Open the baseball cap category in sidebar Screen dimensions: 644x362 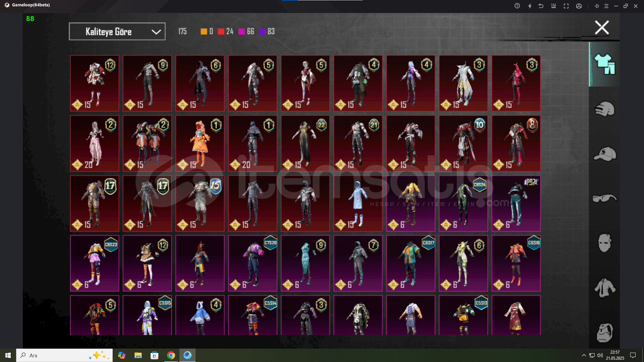(x=604, y=154)
